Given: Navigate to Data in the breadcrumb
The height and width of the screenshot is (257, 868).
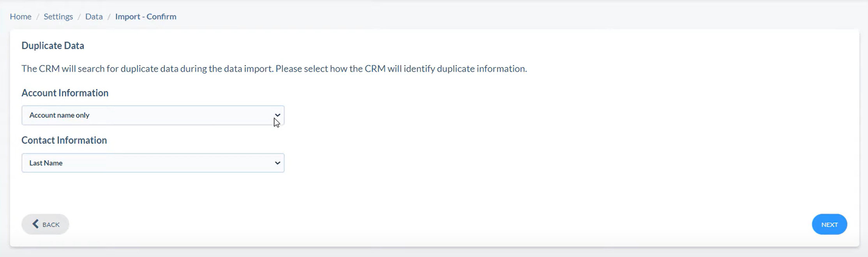Looking at the screenshot, I should 94,16.
